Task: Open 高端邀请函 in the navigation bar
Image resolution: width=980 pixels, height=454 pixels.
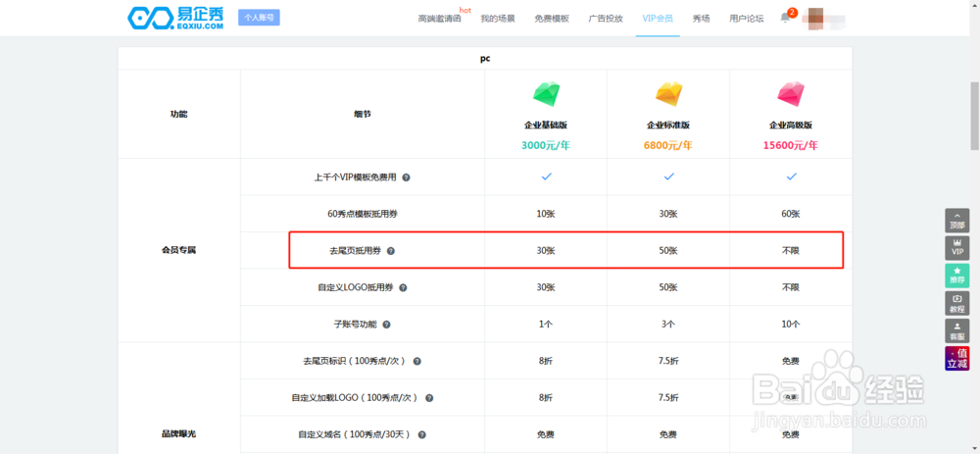Action: [x=439, y=18]
